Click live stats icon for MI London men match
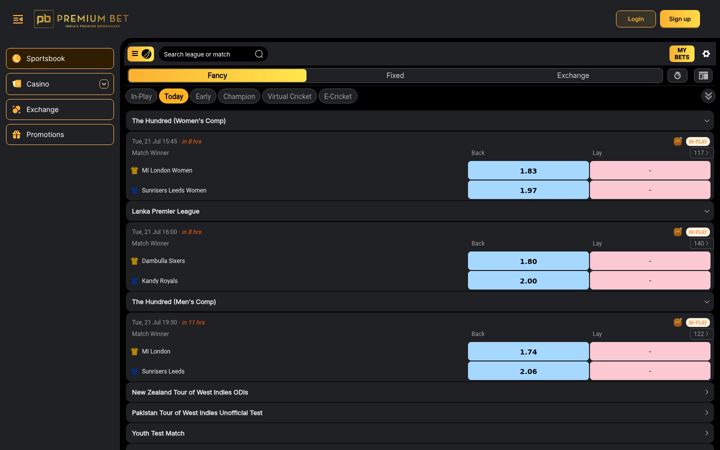This screenshot has height=450, width=720. click(677, 322)
